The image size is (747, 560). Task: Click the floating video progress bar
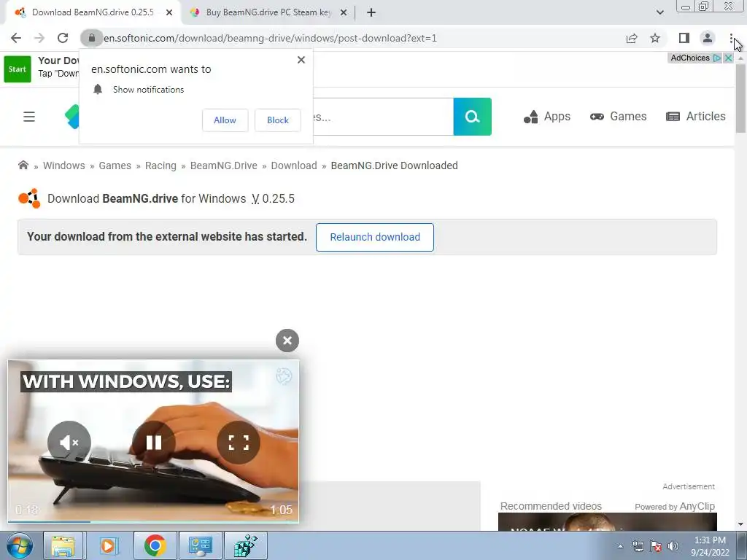153,522
